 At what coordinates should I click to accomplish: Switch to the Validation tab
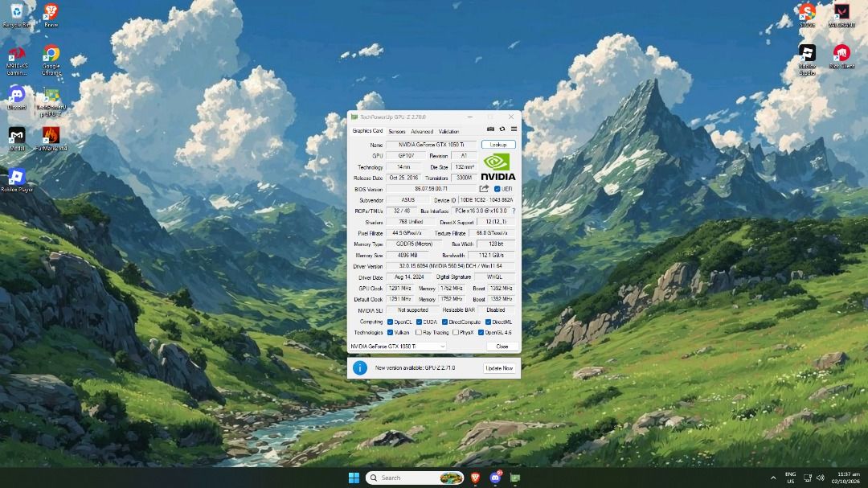point(449,131)
